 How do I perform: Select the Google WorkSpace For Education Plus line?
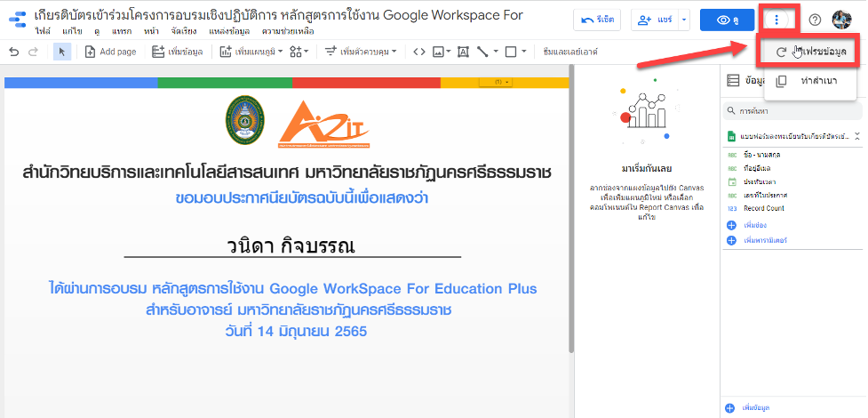(x=292, y=289)
